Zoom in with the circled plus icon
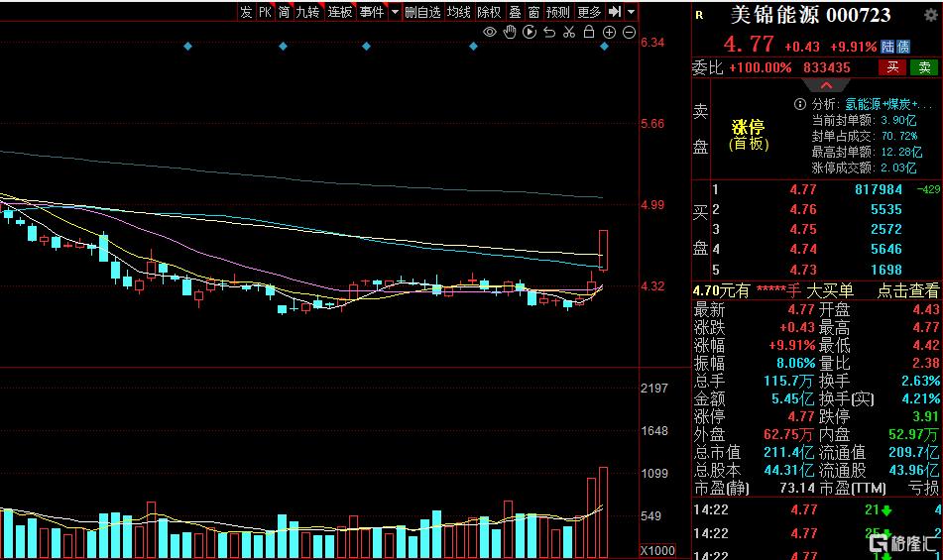 tap(609, 33)
